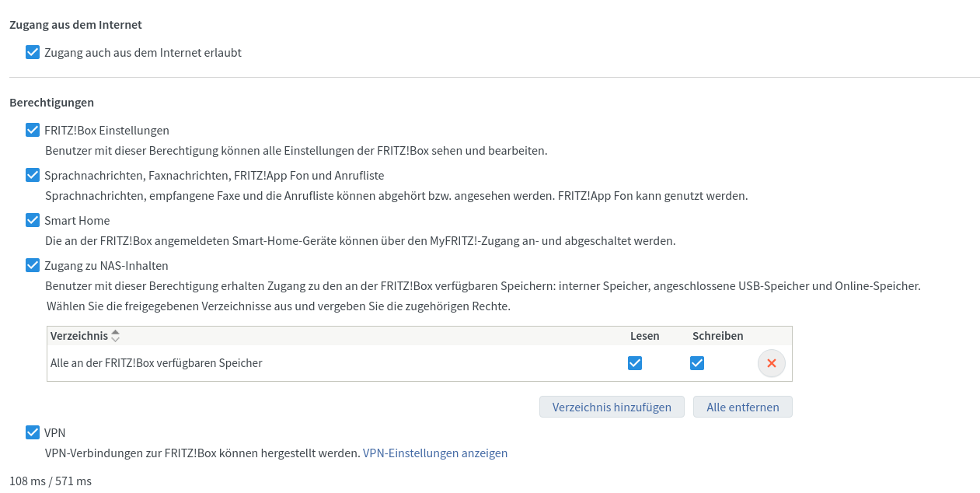Viewport: 980px width, 493px height.
Task: Toggle FRITZ!Box Einstellungen permission checkbox
Action: 33,130
